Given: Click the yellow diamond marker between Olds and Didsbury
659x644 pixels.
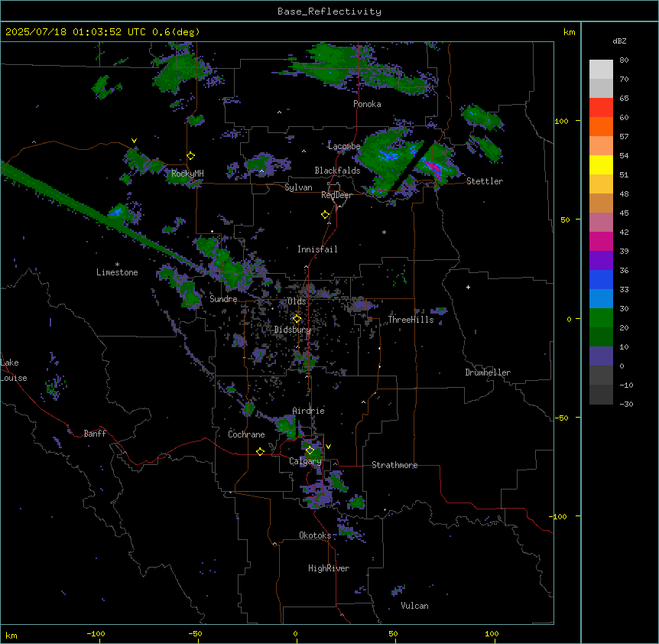Looking at the screenshot, I should pos(297,319).
